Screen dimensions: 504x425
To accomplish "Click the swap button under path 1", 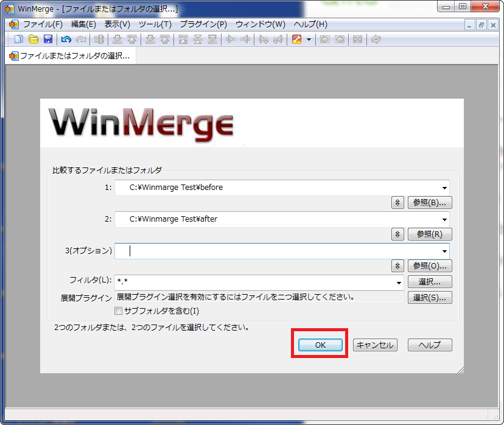I will click(x=397, y=203).
